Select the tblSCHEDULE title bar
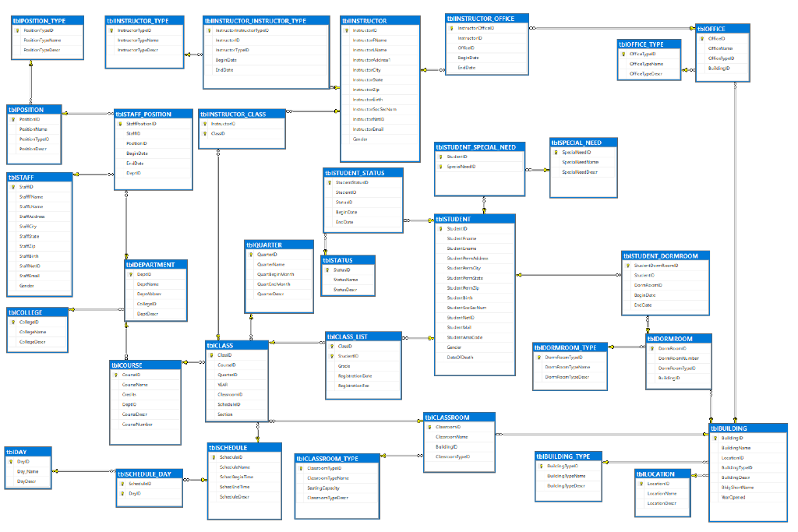 (243, 447)
